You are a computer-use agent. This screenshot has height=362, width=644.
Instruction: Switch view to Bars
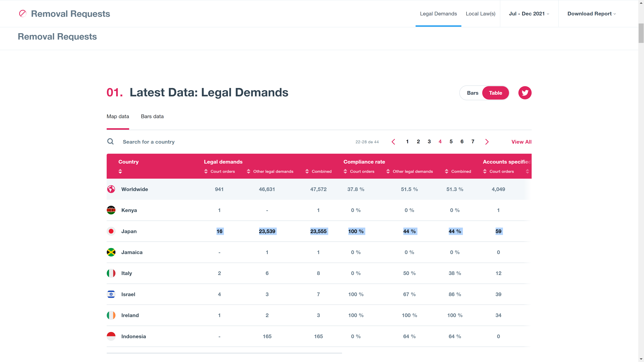coord(472,93)
